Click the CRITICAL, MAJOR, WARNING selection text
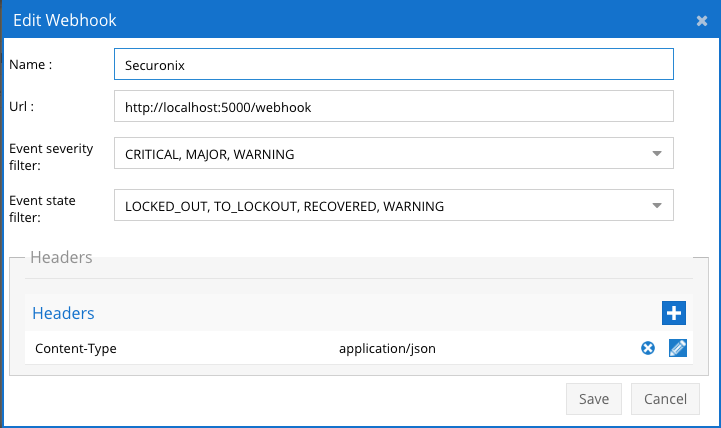The image size is (721, 428). pos(210,155)
